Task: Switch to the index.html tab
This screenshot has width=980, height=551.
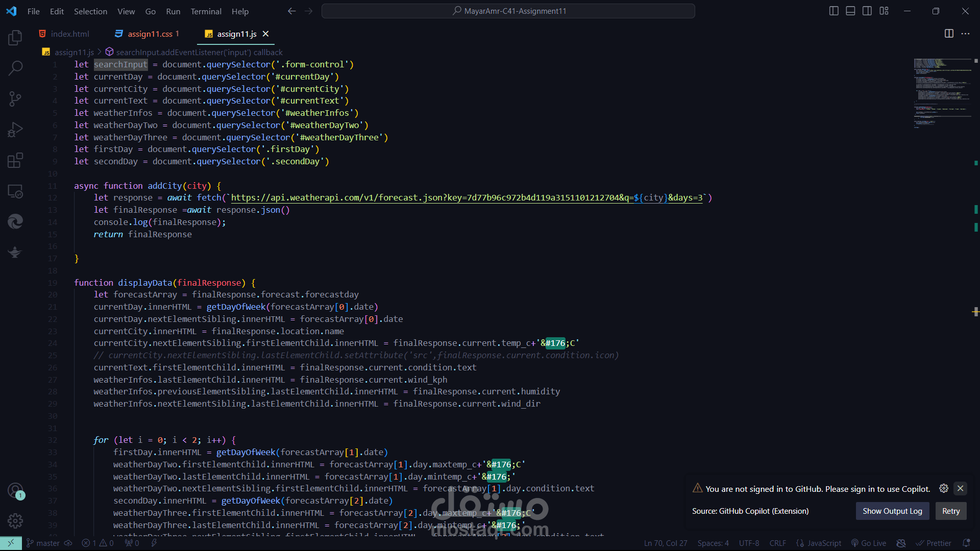Action: 70,34
